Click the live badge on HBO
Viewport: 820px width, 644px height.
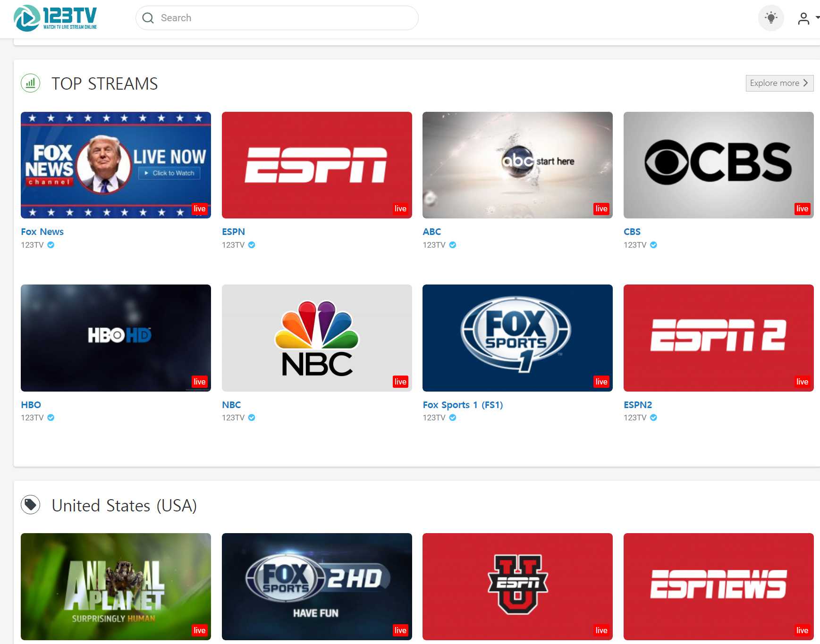[200, 382]
